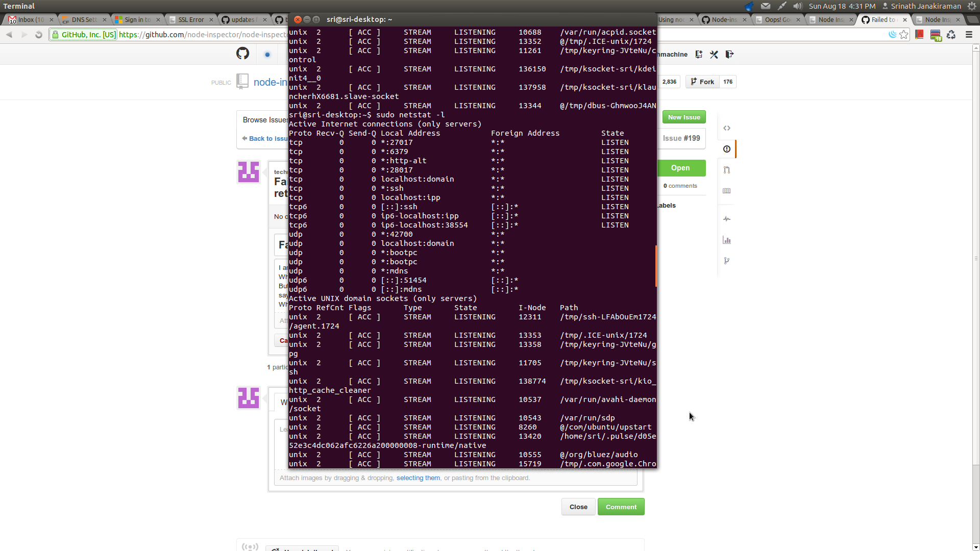Open the power session gear menu
Image resolution: width=980 pixels, height=551 pixels.
(x=972, y=6)
